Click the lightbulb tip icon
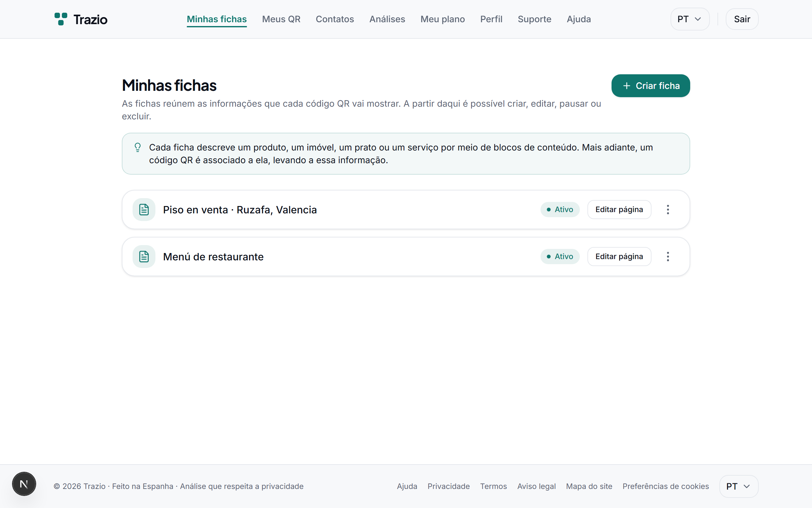812x508 pixels. click(138, 148)
